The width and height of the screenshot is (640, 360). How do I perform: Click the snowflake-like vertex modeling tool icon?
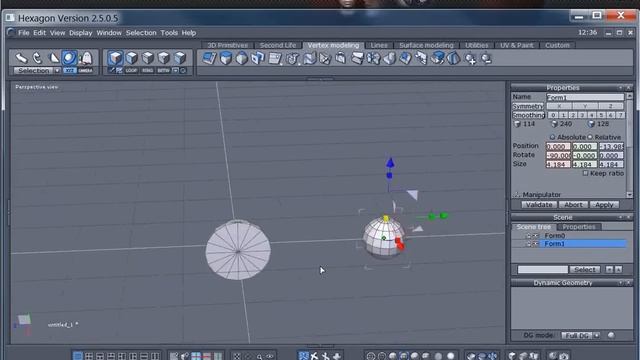coord(373,58)
